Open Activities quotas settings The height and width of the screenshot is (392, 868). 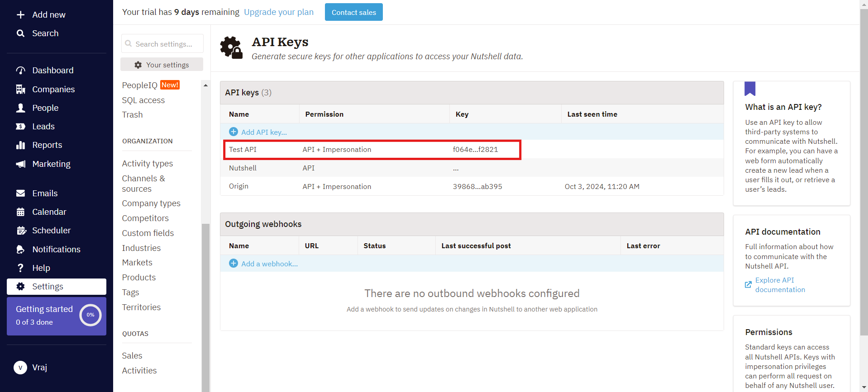pyautogui.click(x=139, y=371)
